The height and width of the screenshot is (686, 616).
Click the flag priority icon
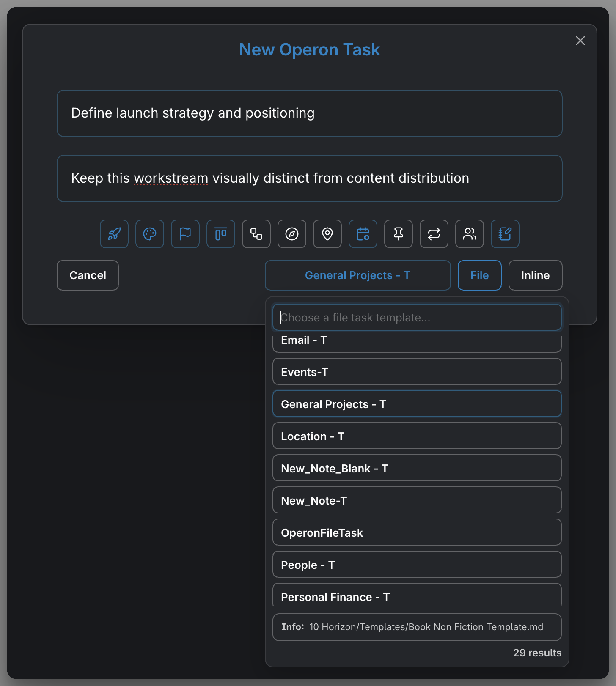[x=185, y=234]
